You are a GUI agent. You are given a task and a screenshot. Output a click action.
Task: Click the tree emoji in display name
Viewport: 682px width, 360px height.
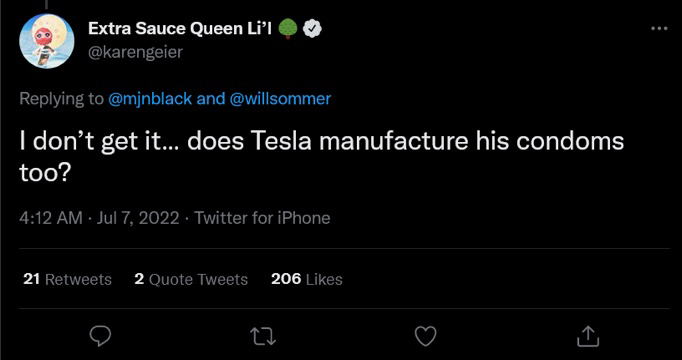point(288,30)
